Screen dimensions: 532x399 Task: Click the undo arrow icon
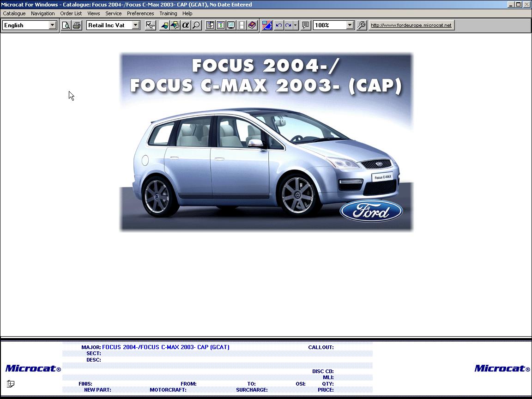tap(278, 25)
